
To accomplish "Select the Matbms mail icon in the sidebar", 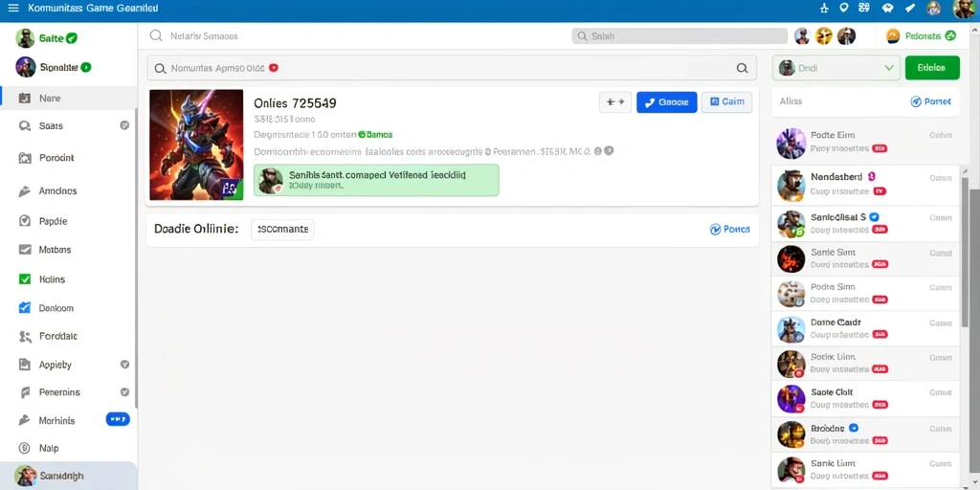I will [25, 250].
